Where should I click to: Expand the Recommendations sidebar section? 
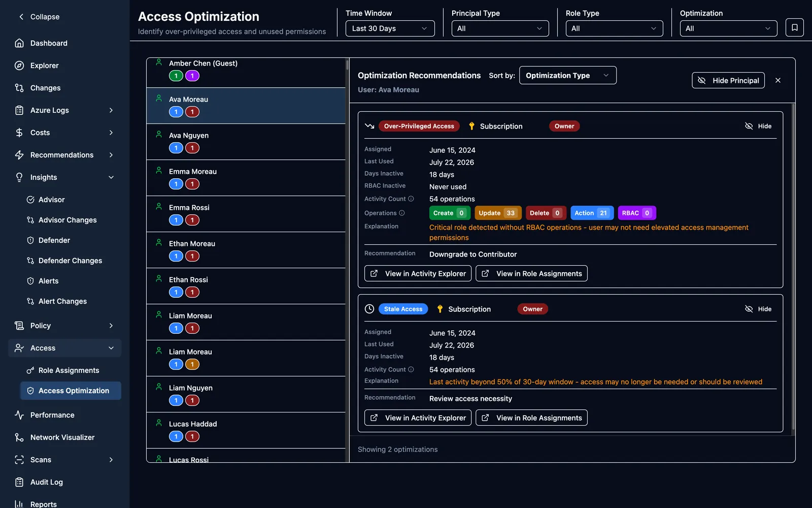65,155
